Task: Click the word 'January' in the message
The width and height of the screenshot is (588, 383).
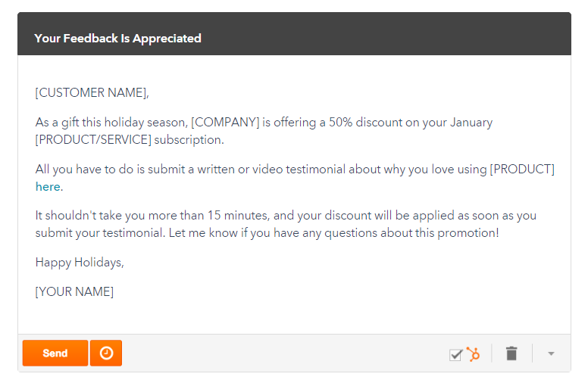Action: 470,123
